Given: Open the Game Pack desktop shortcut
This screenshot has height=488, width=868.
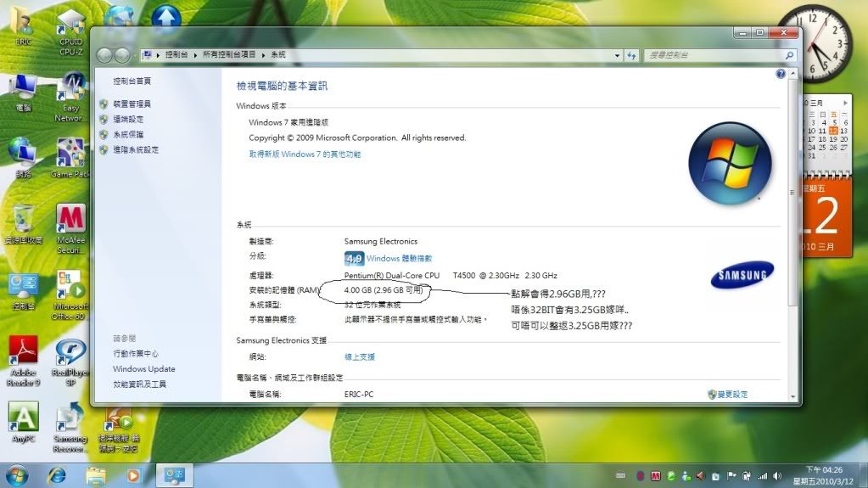Looking at the screenshot, I should (x=71, y=159).
